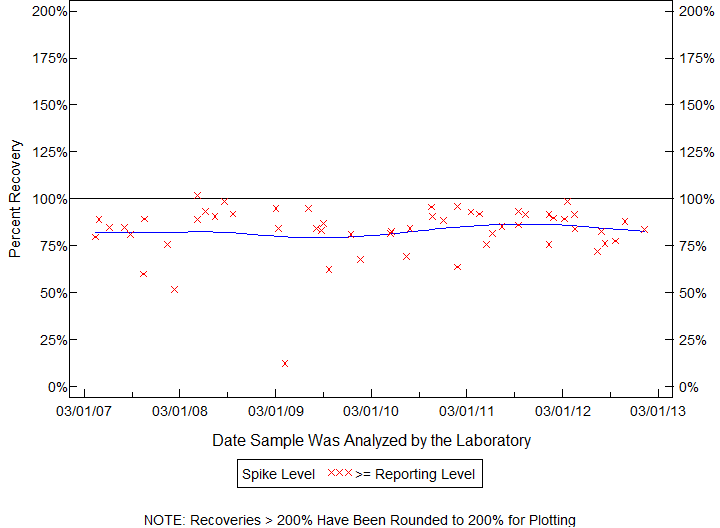Click the left axis 125% label
Viewport: 720px width, 528px height.
pos(50,152)
